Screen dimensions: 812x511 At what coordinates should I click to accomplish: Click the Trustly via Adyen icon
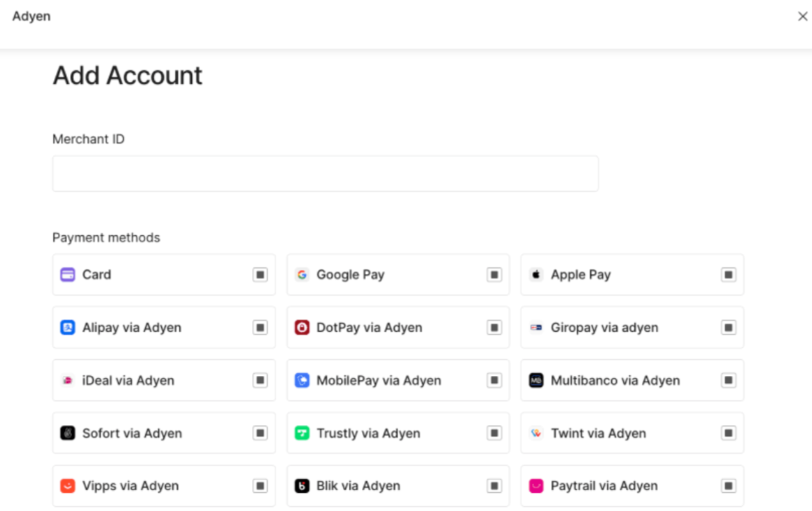(302, 433)
